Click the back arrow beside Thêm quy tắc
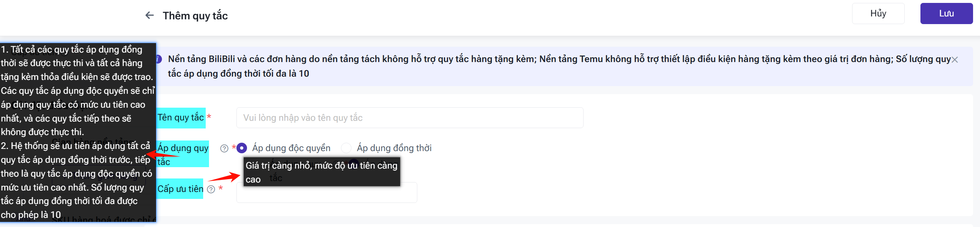The height and width of the screenshot is (227, 980). (x=149, y=15)
